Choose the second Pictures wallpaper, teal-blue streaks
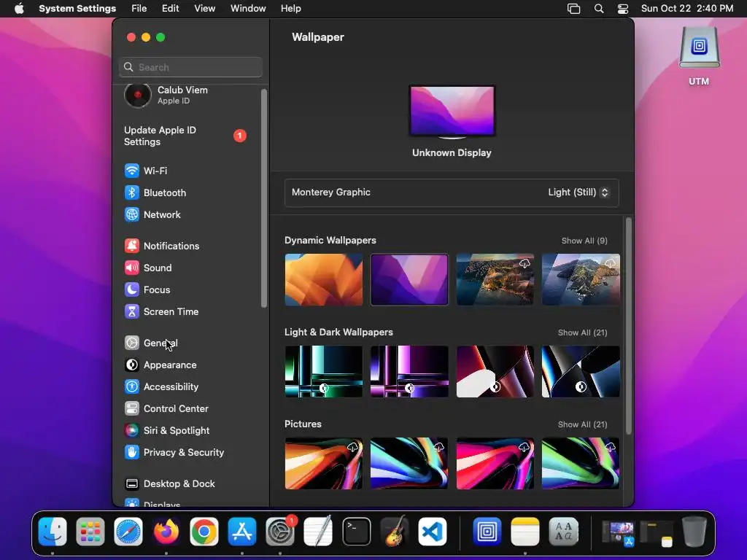Viewport: 747px width, 560px height. point(409,463)
